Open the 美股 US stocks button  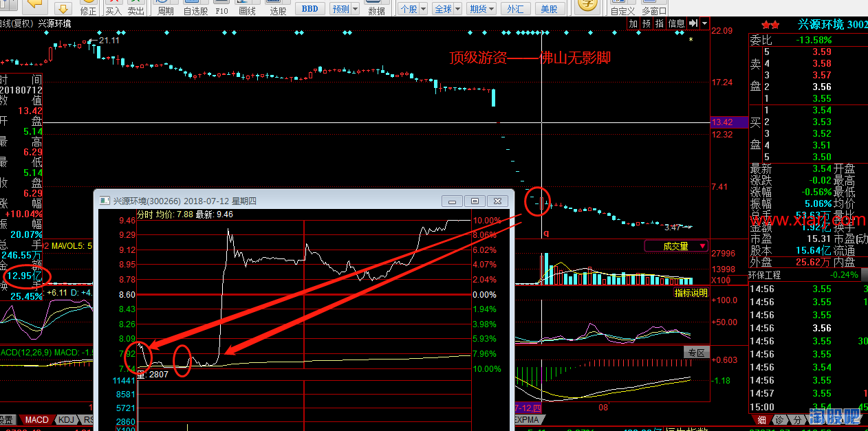pos(549,9)
